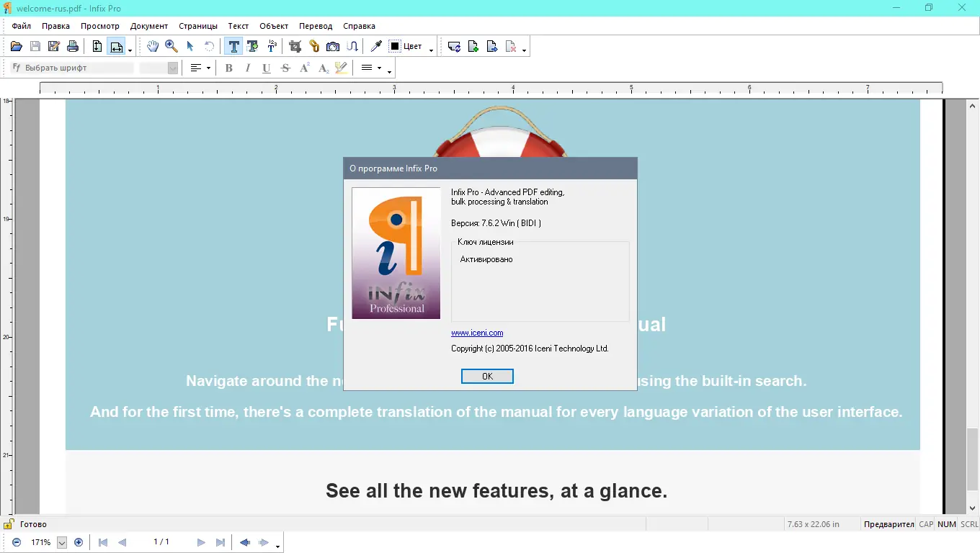
Task: Toggle the Fit Page Width icon
Action: click(116, 47)
